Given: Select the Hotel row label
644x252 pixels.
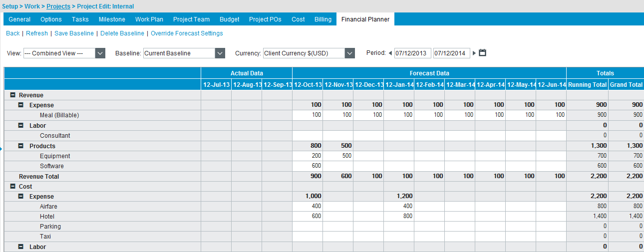Looking at the screenshot, I should [x=47, y=217].
